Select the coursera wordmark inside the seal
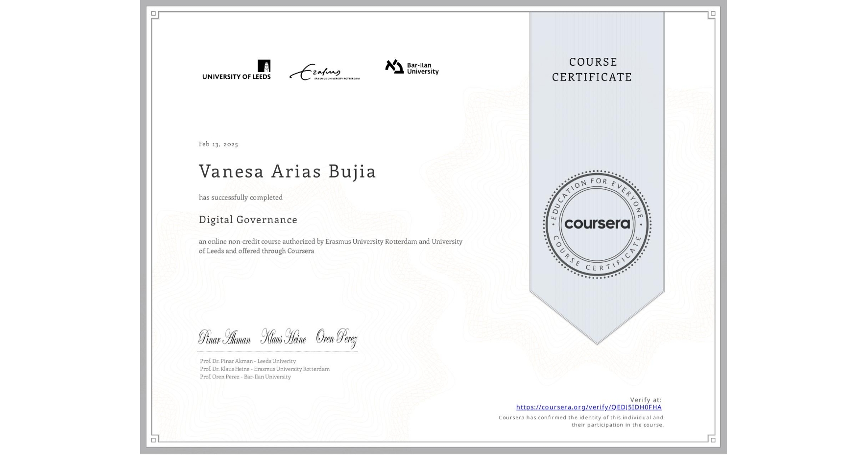 pos(597,224)
